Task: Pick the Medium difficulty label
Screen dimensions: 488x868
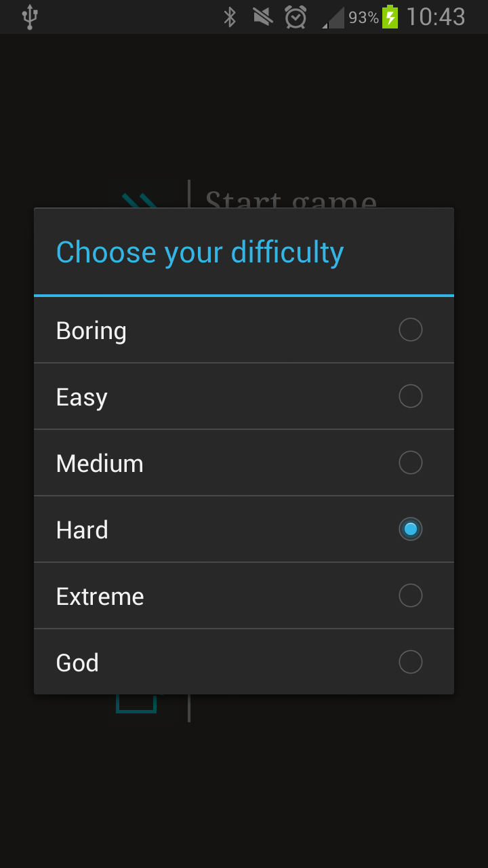Action: point(100,464)
